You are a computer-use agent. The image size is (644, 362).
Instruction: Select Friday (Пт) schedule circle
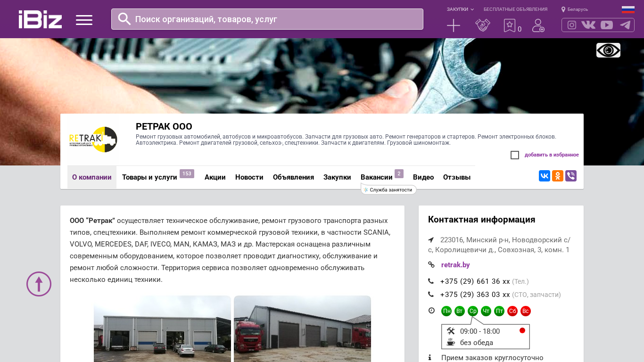[499, 311]
